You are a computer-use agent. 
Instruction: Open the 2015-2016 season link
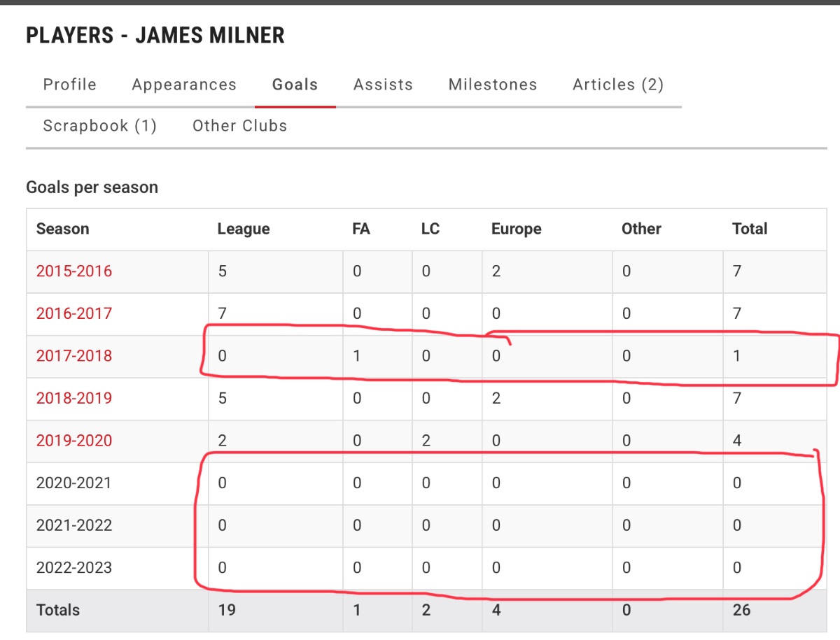(74, 271)
